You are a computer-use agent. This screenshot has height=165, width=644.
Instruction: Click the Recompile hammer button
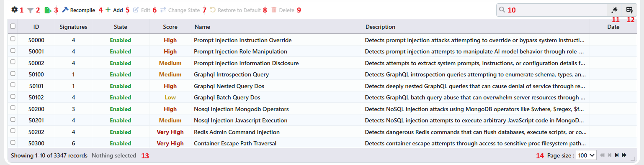click(78, 10)
